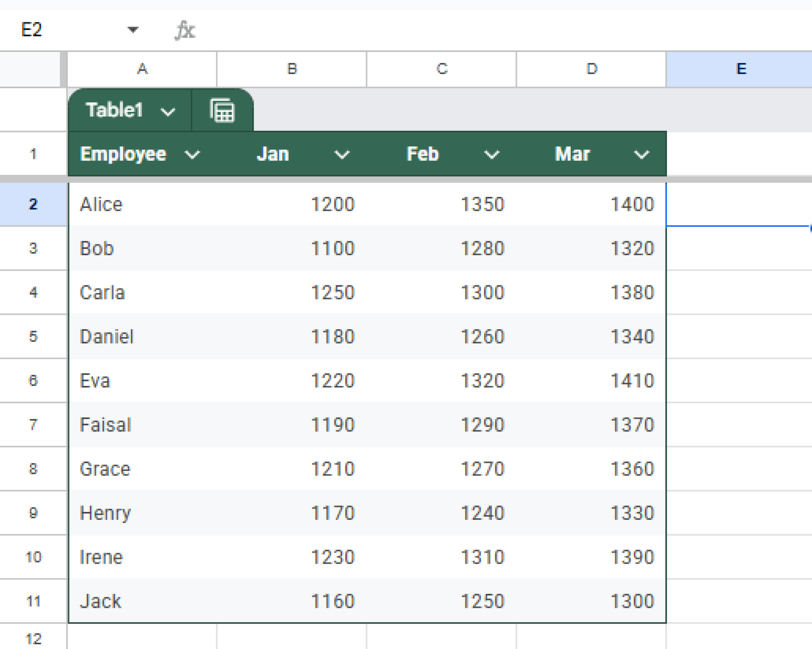
Task: Click the fx formula icon
Action: tap(184, 30)
